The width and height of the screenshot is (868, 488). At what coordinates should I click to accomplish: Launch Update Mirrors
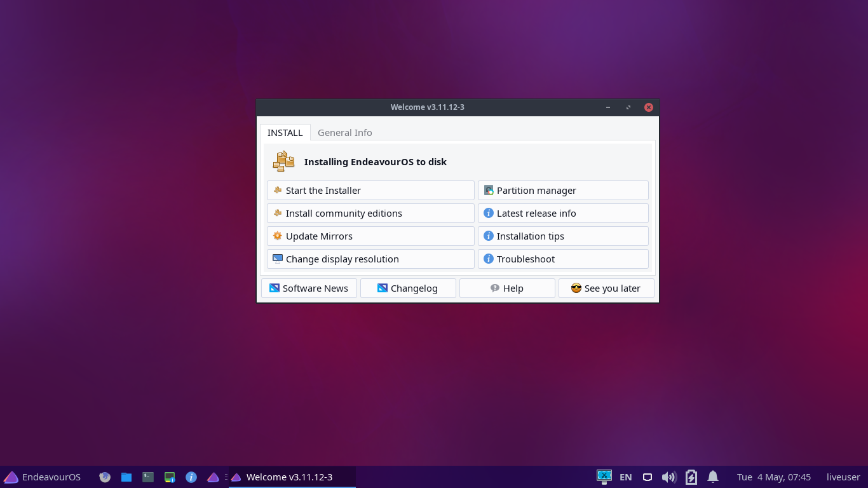point(370,236)
